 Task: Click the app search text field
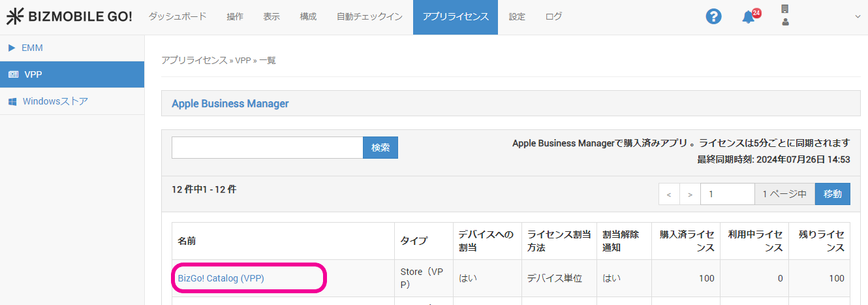[267, 148]
